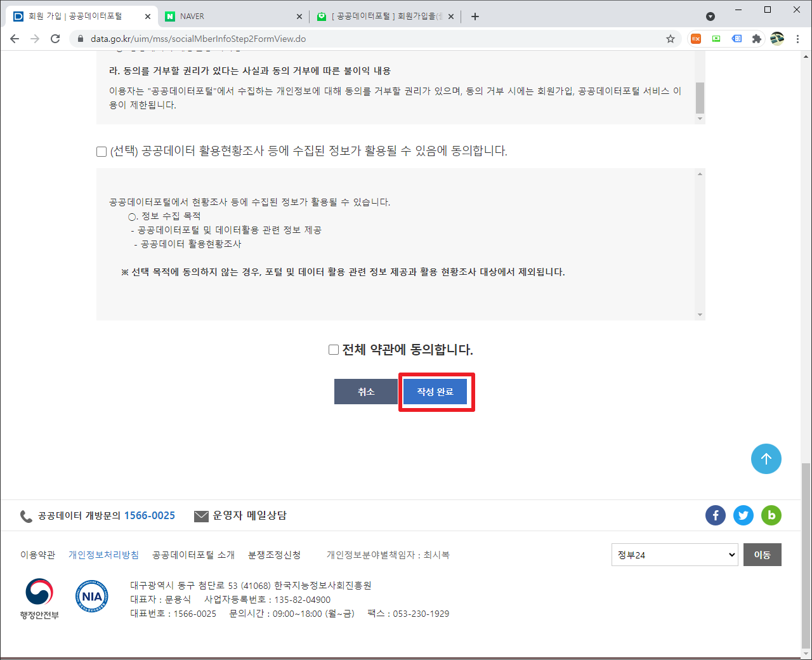Open the Facebook share icon
The width and height of the screenshot is (812, 660).
pos(716,515)
